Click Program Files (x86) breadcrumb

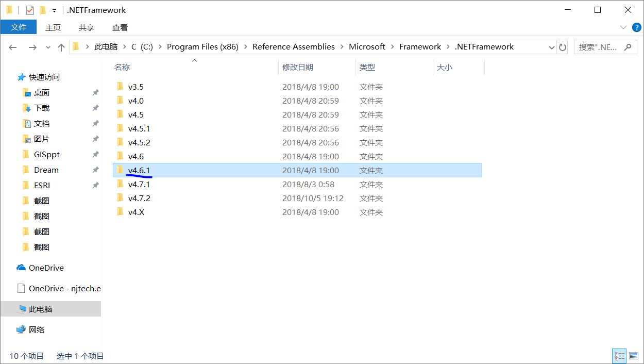click(202, 46)
